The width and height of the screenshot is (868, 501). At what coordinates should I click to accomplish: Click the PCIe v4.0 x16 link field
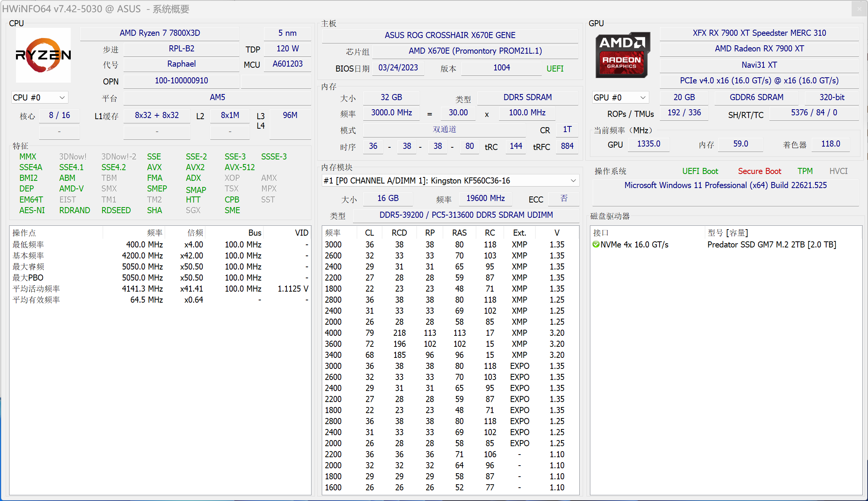tap(759, 81)
